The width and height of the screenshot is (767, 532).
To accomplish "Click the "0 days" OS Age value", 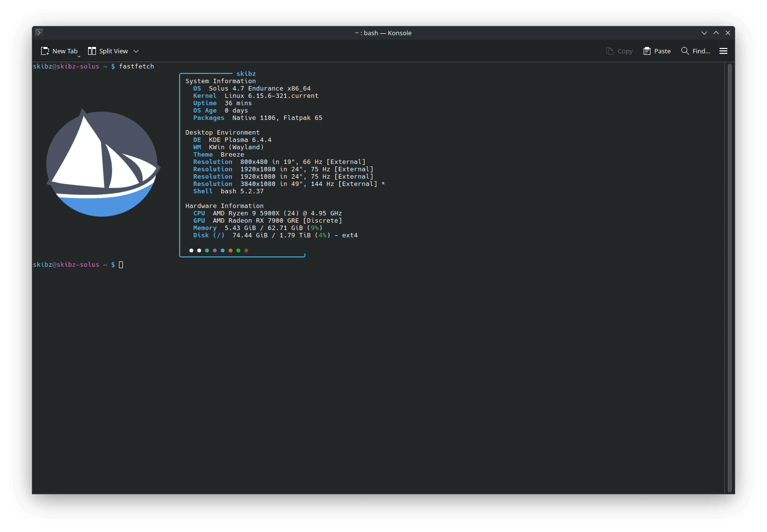I will point(236,111).
